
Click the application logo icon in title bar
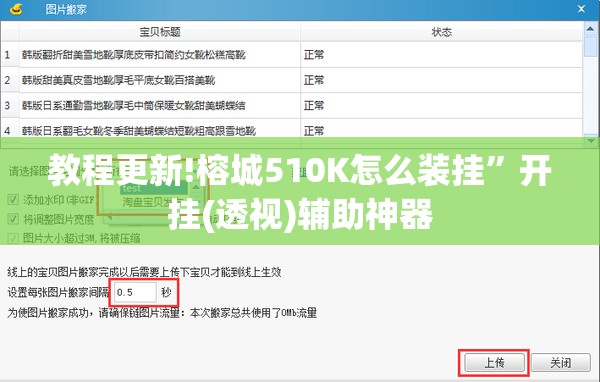[16, 9]
